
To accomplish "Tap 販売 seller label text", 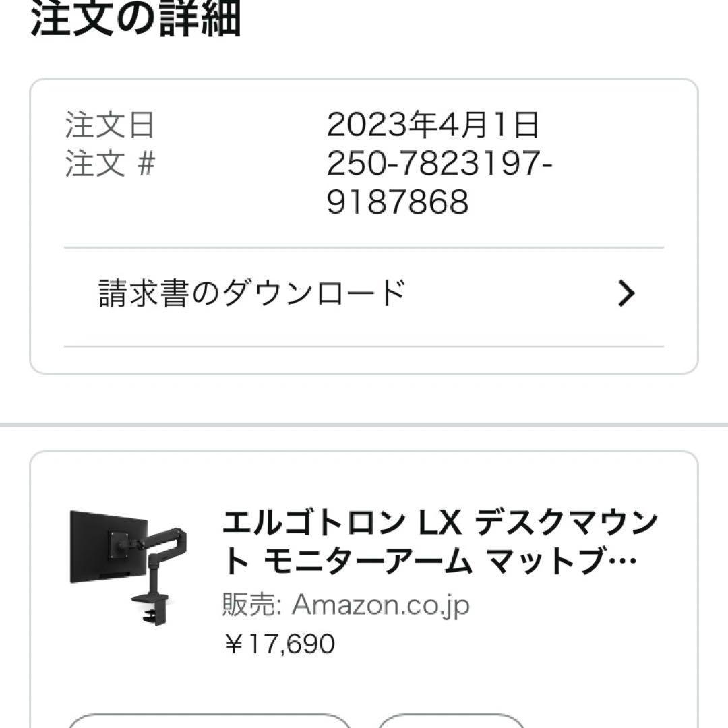I will [241, 605].
